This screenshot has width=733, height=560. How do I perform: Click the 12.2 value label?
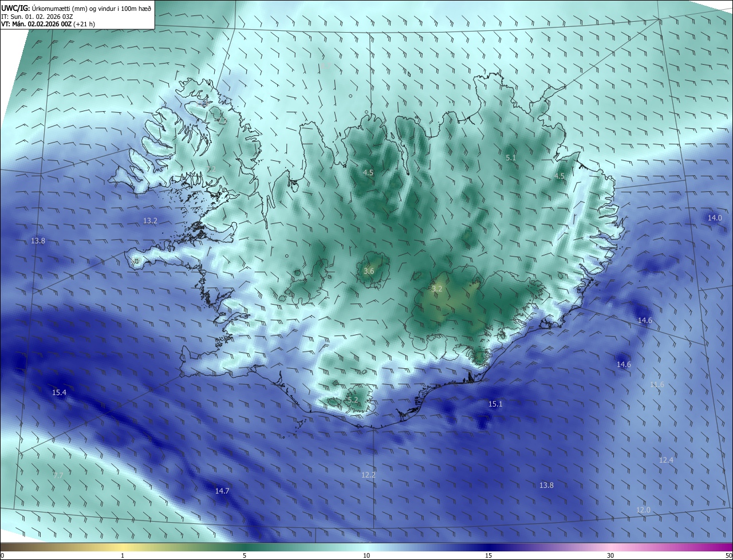click(x=368, y=475)
